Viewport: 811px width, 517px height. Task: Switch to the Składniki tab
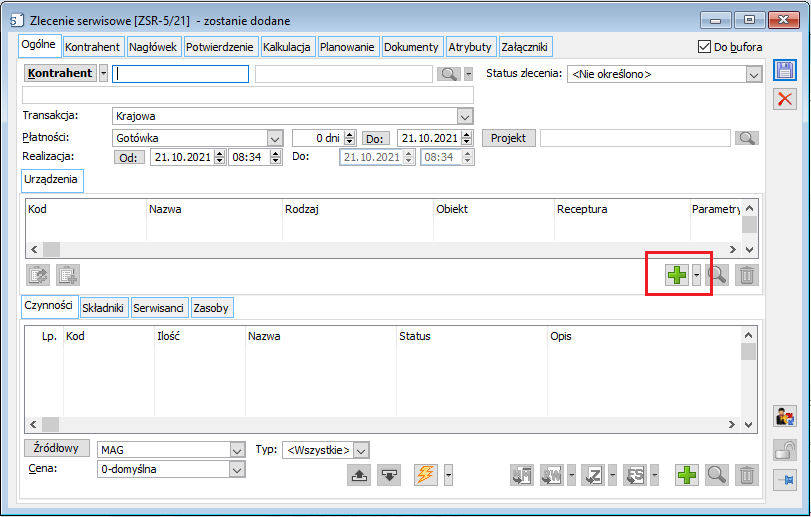103,308
